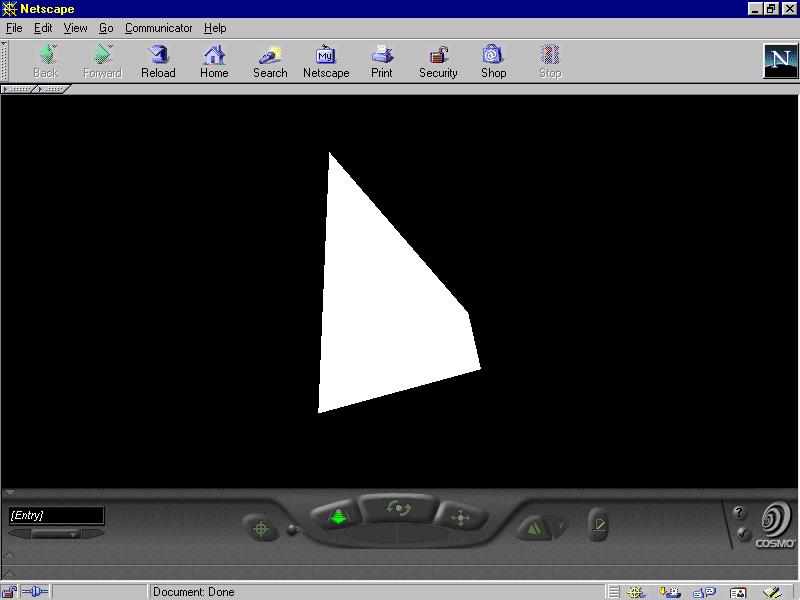Open the File menu

[14, 28]
